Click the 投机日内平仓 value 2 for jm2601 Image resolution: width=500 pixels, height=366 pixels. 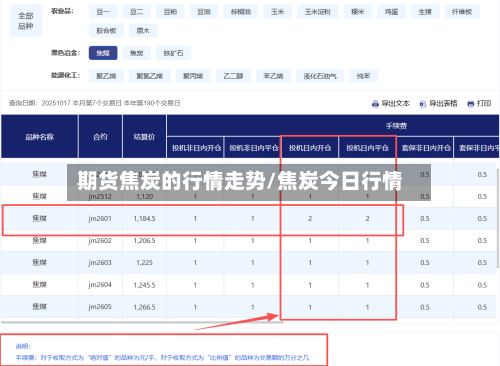pyautogui.click(x=367, y=219)
